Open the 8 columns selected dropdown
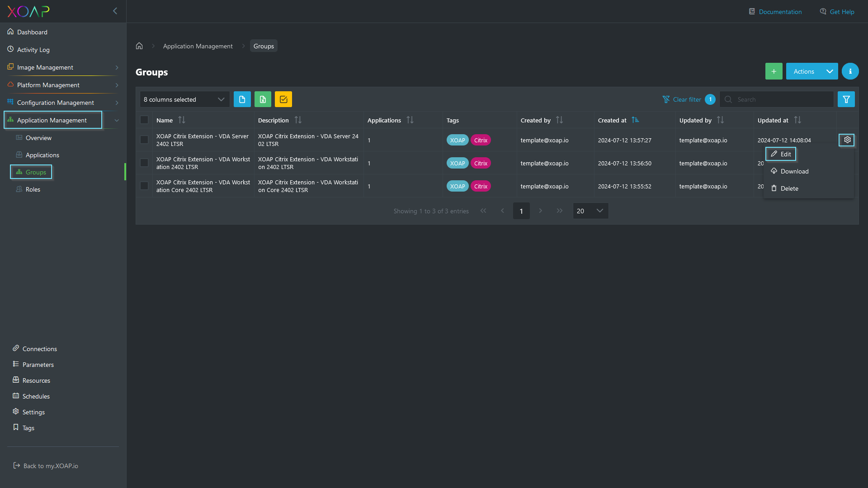 click(184, 99)
